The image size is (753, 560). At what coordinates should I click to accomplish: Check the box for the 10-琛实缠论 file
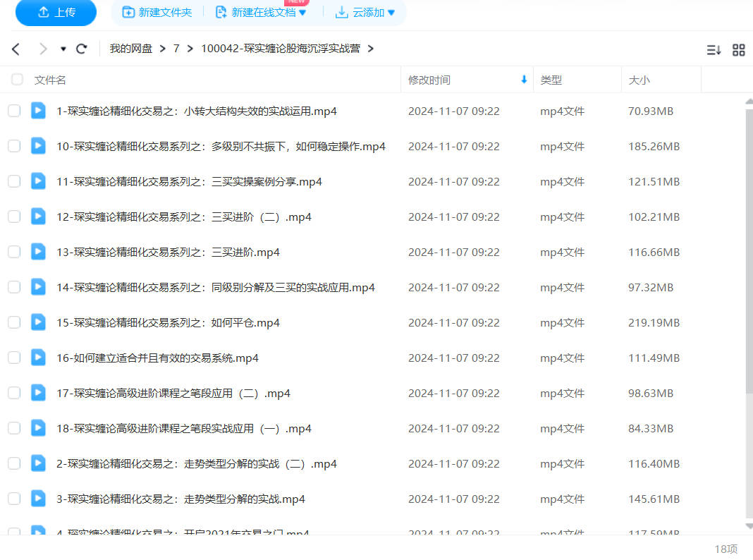point(14,146)
